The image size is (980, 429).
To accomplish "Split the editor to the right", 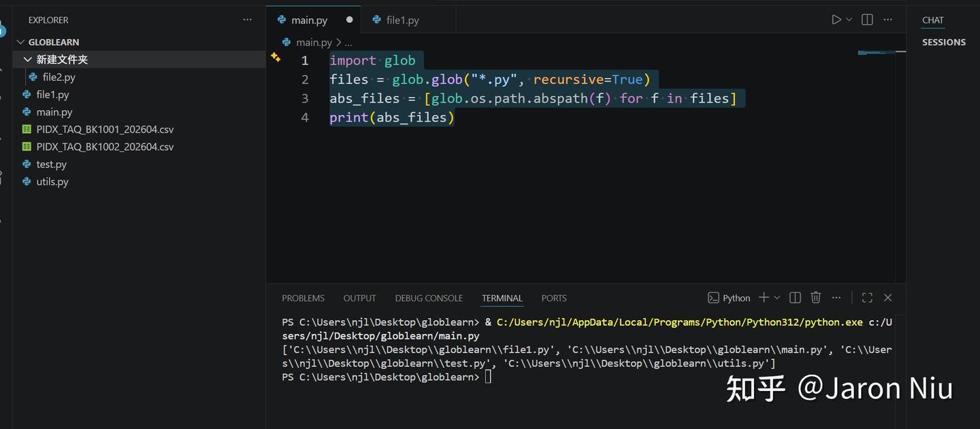I will tap(867, 20).
